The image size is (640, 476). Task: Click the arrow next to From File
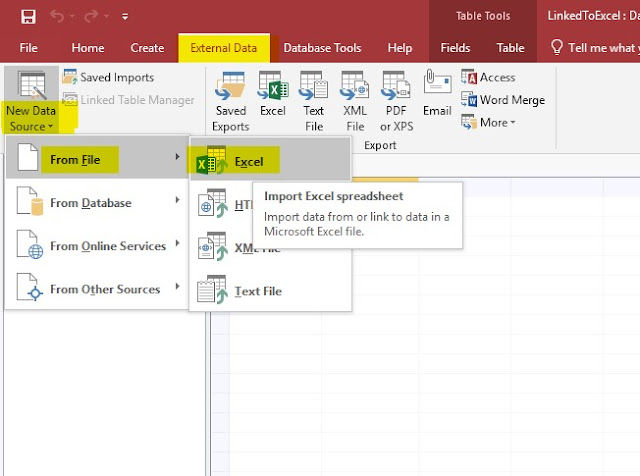coord(178,156)
